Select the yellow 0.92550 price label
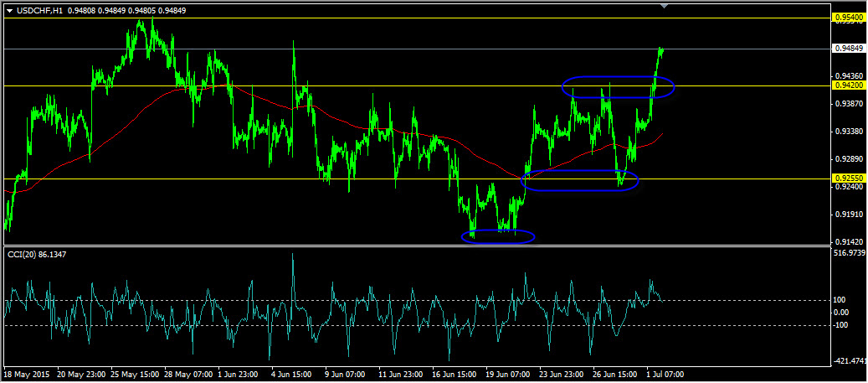 848,179
